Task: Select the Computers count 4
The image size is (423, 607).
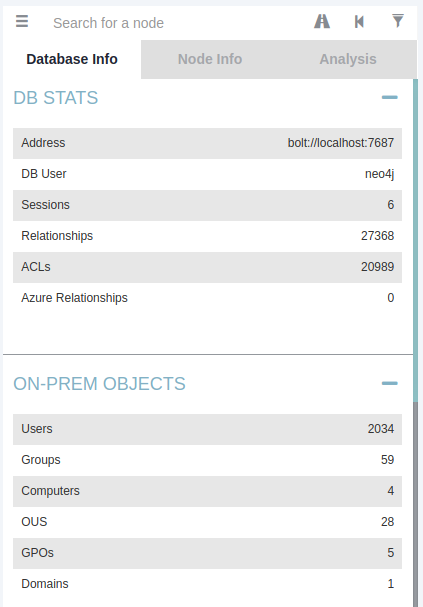Action: 391,491
